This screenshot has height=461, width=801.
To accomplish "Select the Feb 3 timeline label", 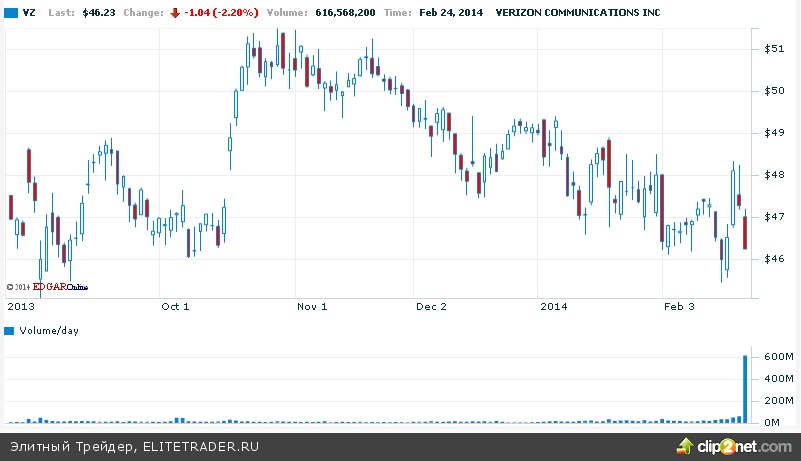I will tap(679, 306).
